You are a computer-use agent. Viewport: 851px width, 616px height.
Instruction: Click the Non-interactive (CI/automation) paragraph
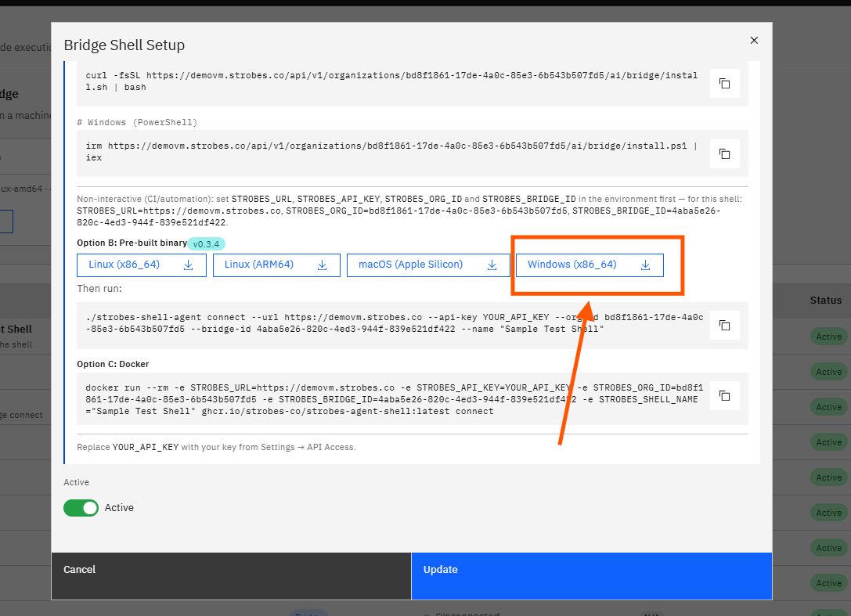click(x=411, y=211)
